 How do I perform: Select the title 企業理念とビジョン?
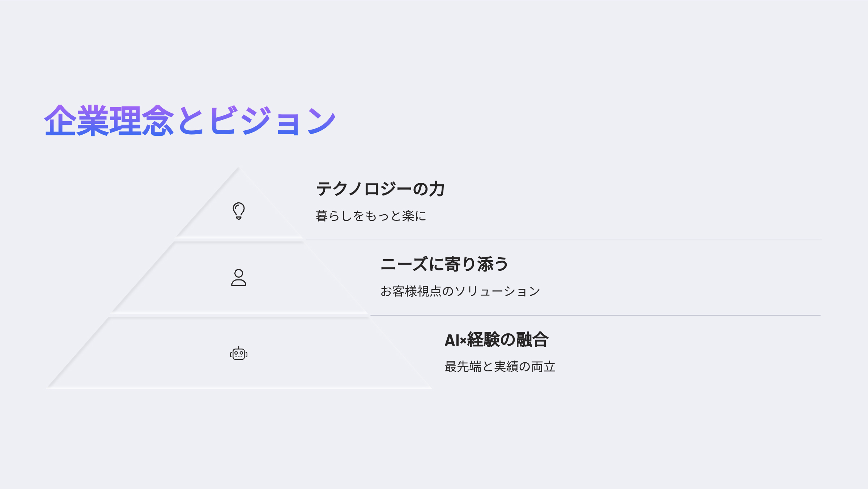[x=190, y=121]
